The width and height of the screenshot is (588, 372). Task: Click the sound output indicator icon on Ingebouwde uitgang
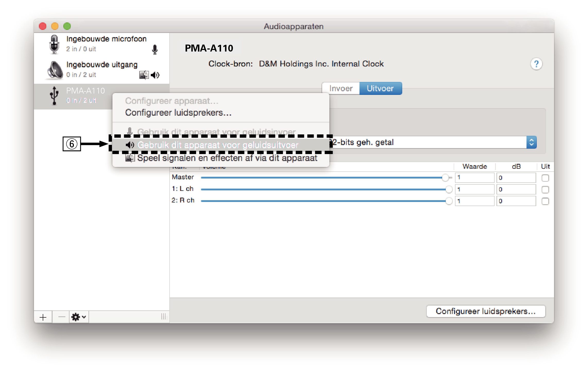(155, 75)
